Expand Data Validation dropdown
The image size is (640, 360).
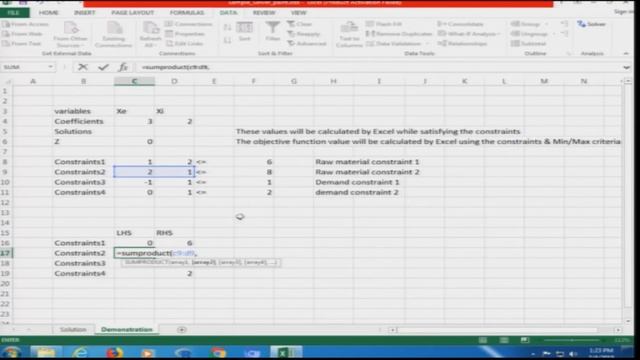427,44
